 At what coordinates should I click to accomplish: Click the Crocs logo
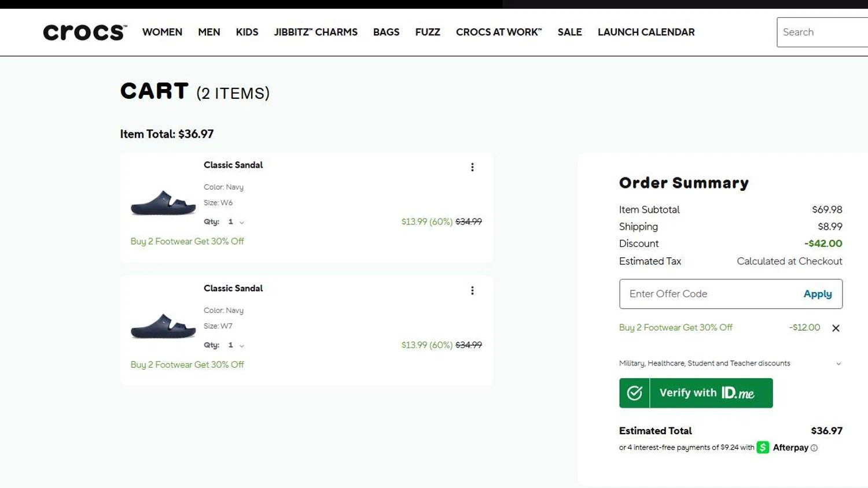85,32
